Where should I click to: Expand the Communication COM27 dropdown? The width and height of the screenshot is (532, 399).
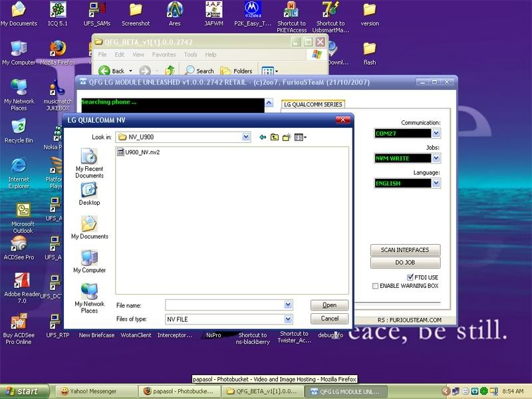436,134
